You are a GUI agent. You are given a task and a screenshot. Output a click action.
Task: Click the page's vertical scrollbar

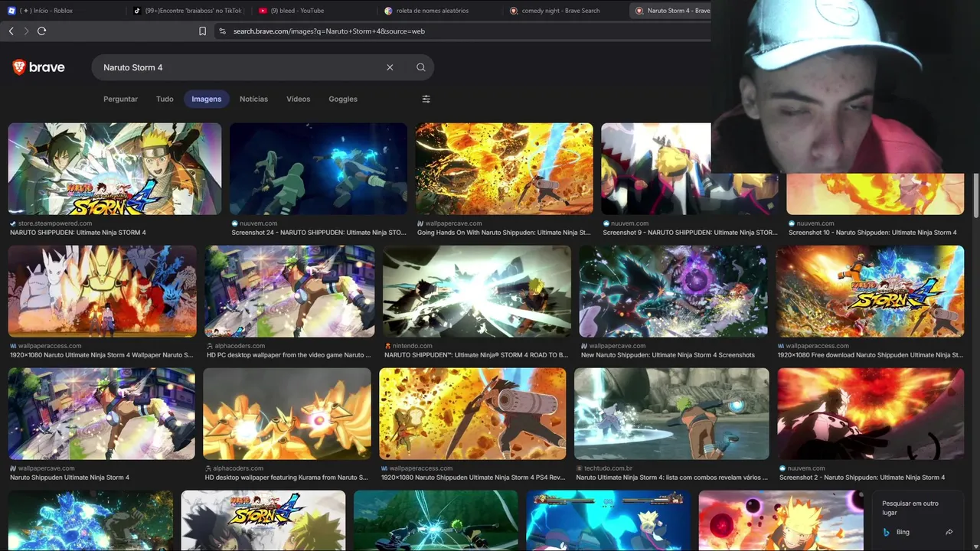click(x=976, y=196)
